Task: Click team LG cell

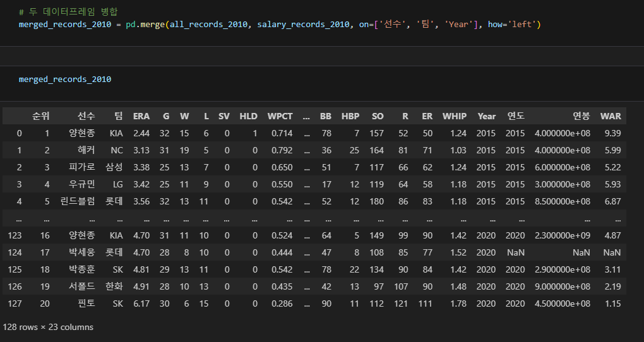Action: 118,184
